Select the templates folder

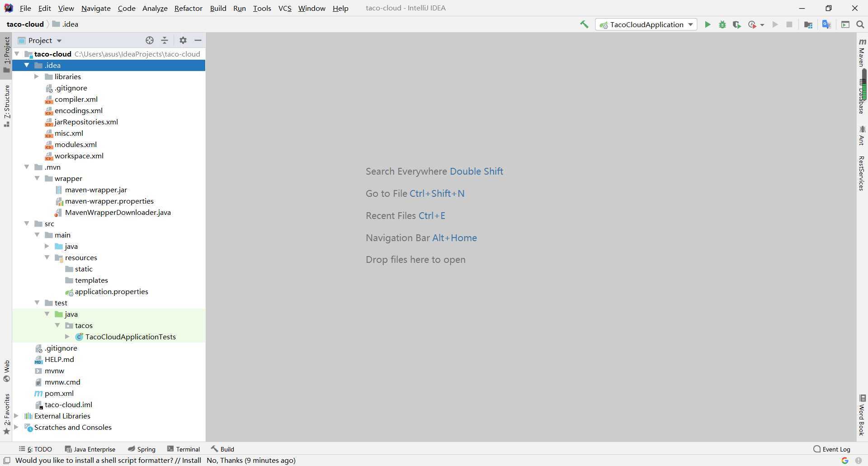pyautogui.click(x=91, y=280)
